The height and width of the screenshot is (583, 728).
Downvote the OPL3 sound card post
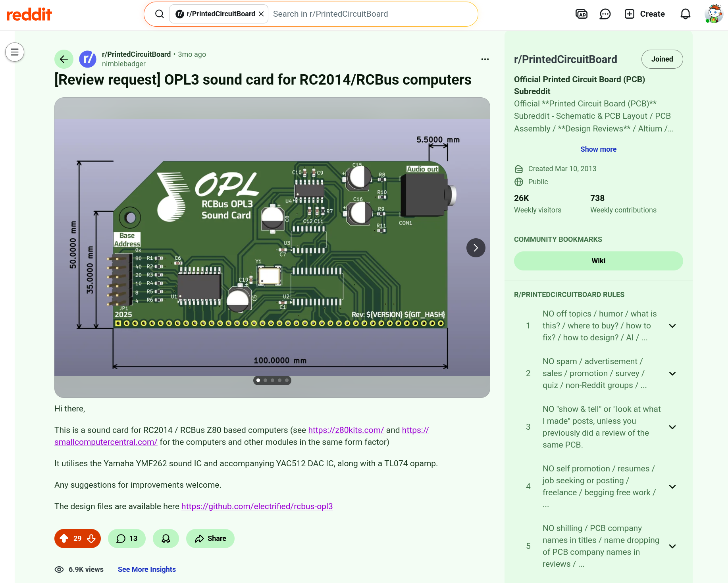pos(91,539)
